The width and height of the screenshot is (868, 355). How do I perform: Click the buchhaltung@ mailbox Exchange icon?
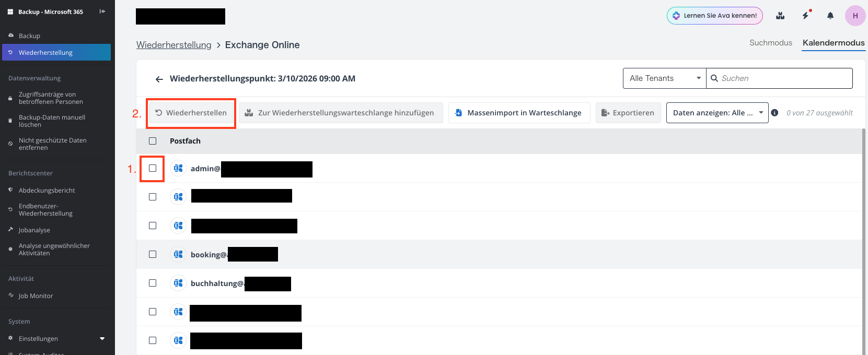point(178,283)
